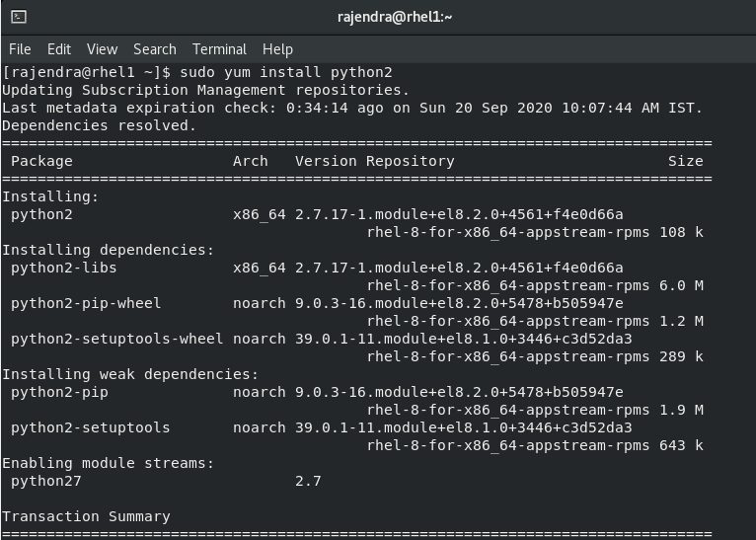756x540 pixels.
Task: Click the python27 module stream entry
Action: pyautogui.click(x=46, y=481)
